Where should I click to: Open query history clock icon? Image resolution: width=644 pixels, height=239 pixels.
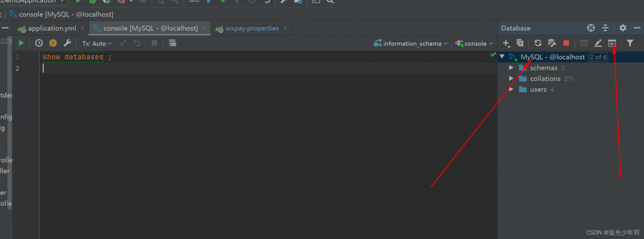pos(39,43)
